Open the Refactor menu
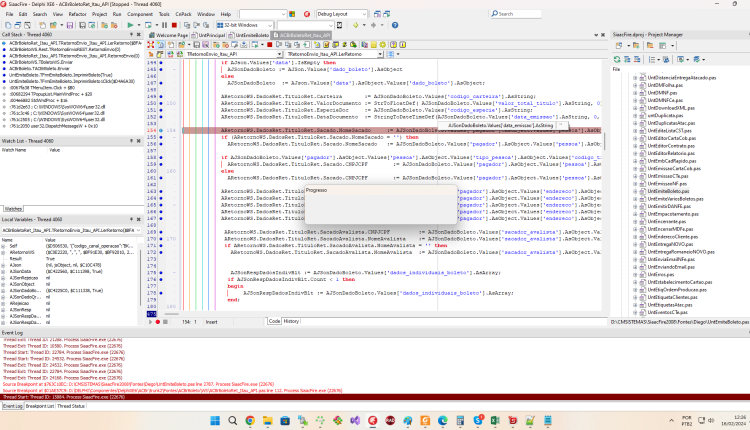 77,14
